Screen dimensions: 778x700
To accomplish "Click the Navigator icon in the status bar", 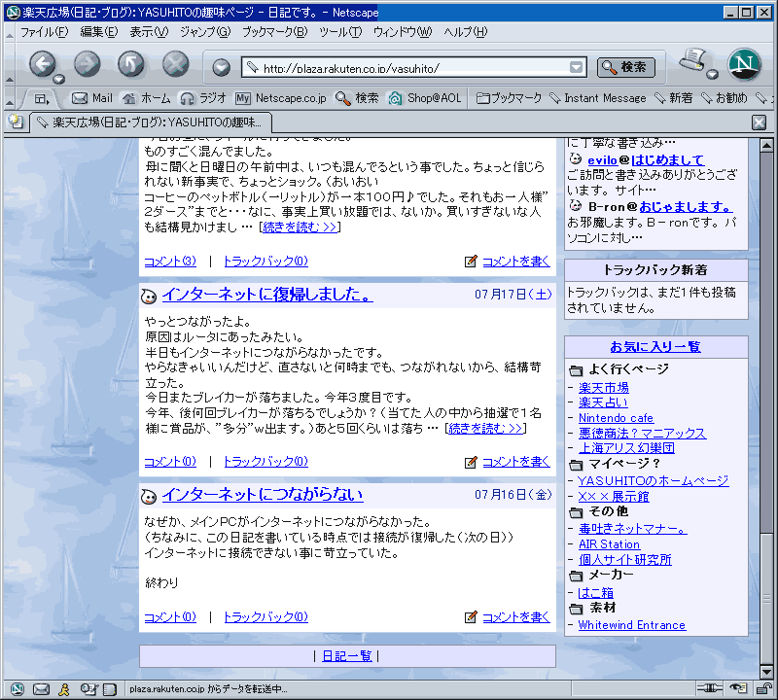I will (x=17, y=689).
